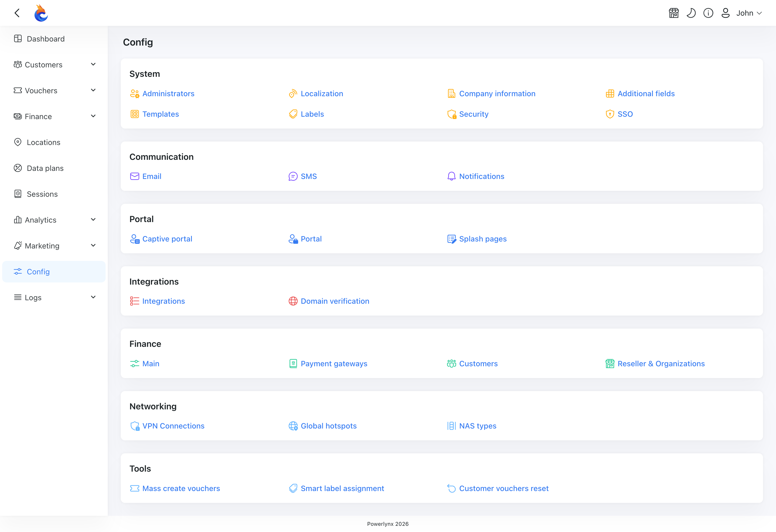
Task: Open the Mass create vouchers link
Action: click(x=181, y=488)
